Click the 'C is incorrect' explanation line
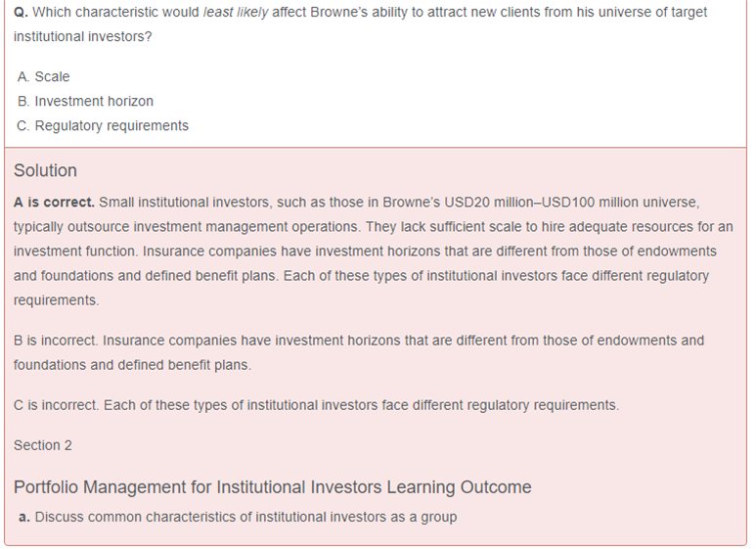 [316, 405]
